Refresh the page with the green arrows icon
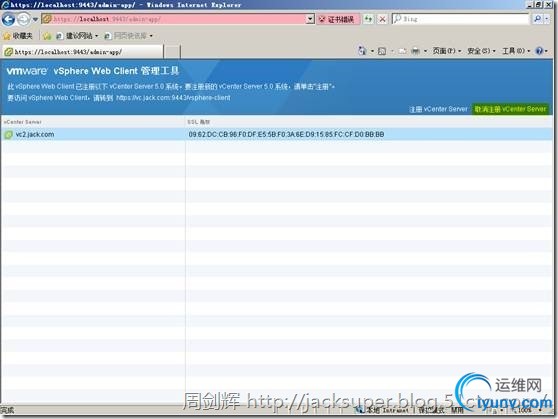The height and width of the screenshot is (419, 558). click(368, 19)
